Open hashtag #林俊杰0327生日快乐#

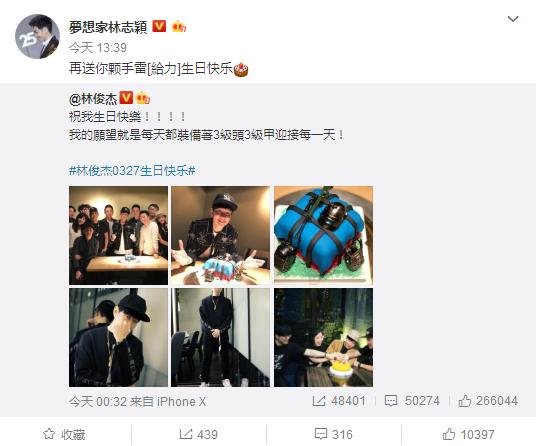click(132, 170)
